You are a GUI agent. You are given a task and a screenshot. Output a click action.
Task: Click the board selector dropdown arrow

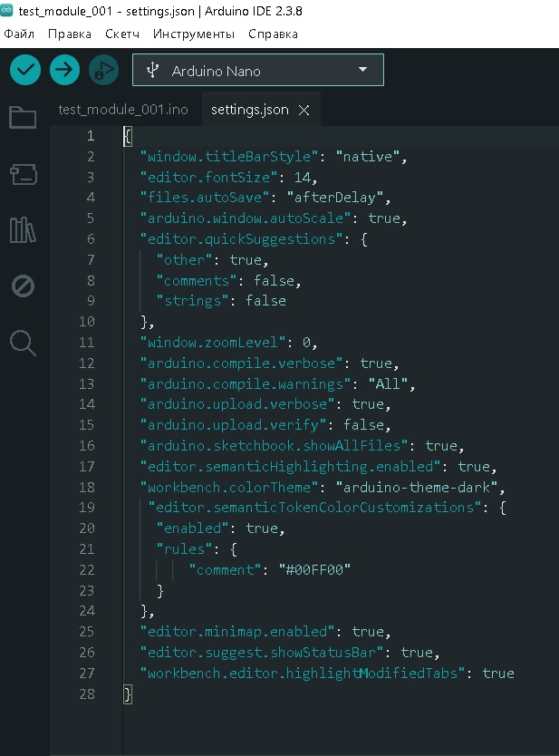[363, 70]
